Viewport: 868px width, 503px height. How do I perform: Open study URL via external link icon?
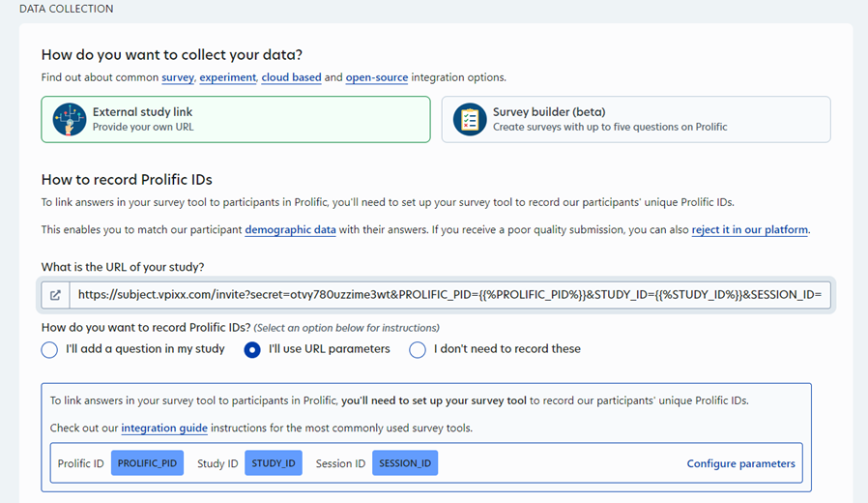coord(55,295)
